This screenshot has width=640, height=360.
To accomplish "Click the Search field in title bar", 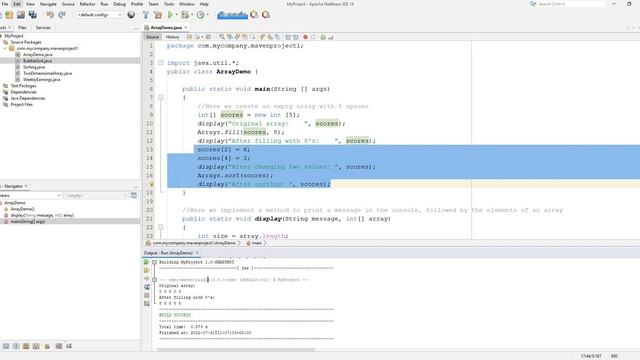I will pos(571,4).
